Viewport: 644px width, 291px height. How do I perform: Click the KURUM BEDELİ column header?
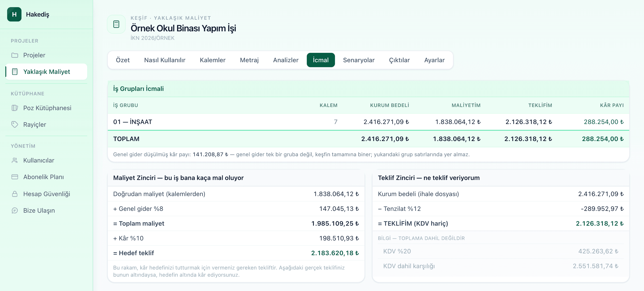coord(390,105)
